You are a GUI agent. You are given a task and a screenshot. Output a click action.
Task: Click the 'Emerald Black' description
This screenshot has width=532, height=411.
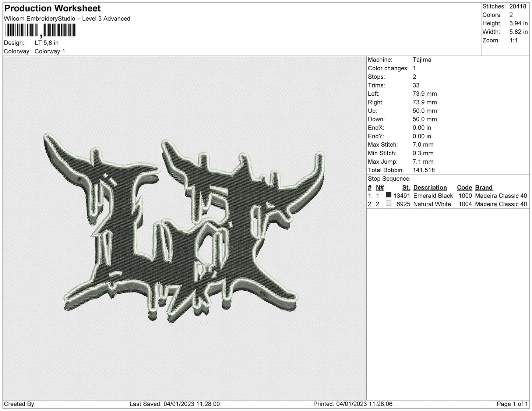click(433, 195)
